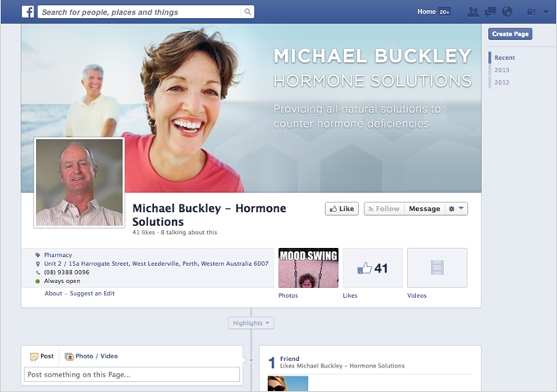Click privacy shortcuts icon in top bar
Screen dimensions: 557x392
[532, 12]
